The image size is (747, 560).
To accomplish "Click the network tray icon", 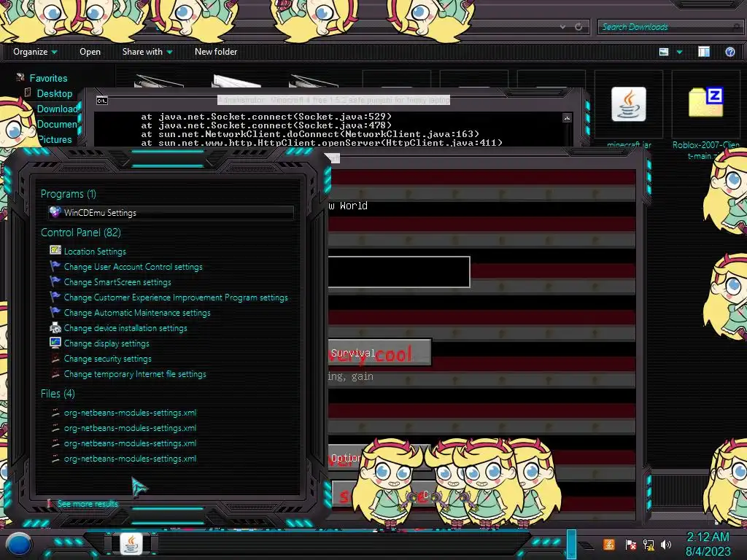I will coord(649,545).
